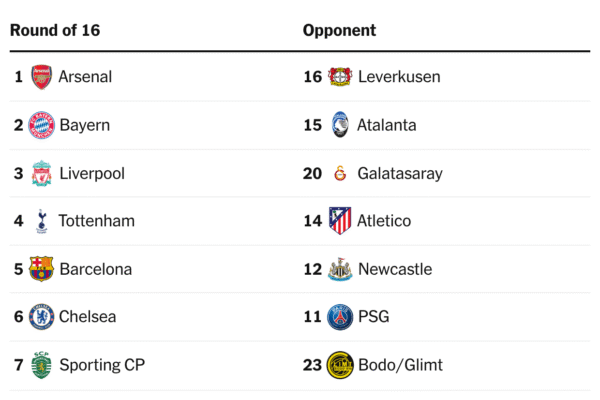The height and width of the screenshot is (400, 600).
Task: Select the Arsenal team name
Action: (x=85, y=77)
